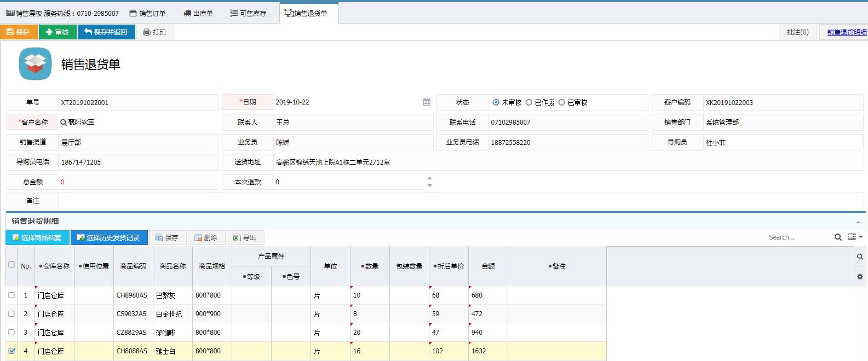The image size is (868, 361).
Task: Decrease 本次退款 with the down arrow
Action: [x=429, y=185]
